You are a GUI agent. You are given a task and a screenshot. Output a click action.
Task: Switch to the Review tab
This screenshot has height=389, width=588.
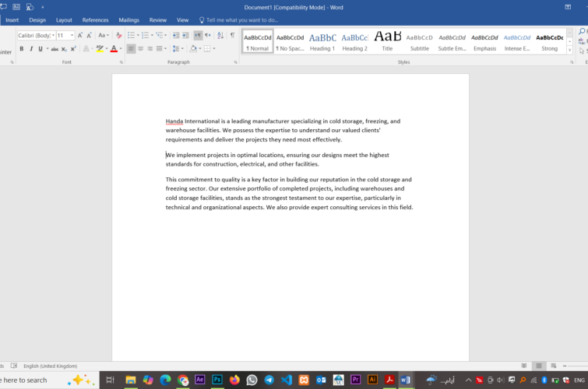(158, 20)
